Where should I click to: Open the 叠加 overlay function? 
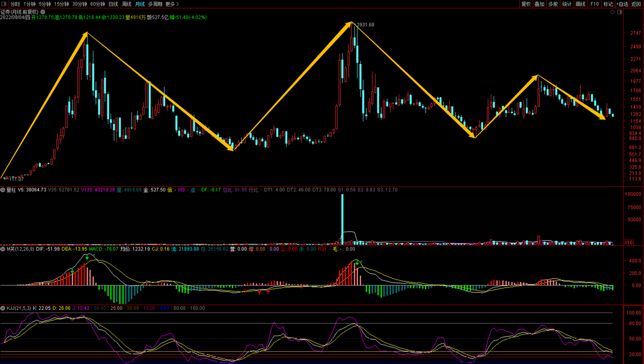(x=539, y=4)
